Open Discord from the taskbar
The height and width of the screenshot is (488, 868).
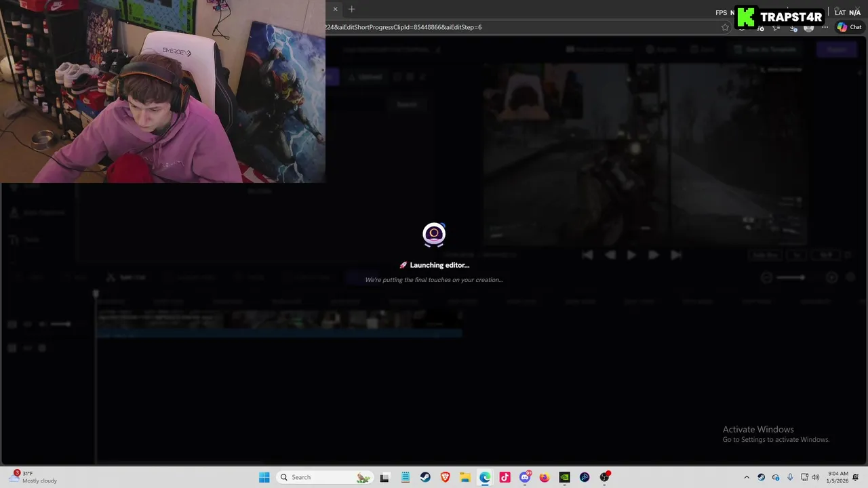pos(525,477)
